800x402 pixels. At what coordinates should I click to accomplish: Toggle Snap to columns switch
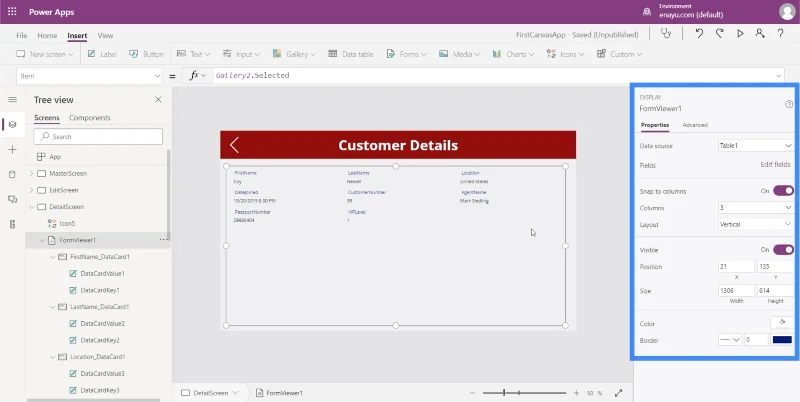click(783, 191)
